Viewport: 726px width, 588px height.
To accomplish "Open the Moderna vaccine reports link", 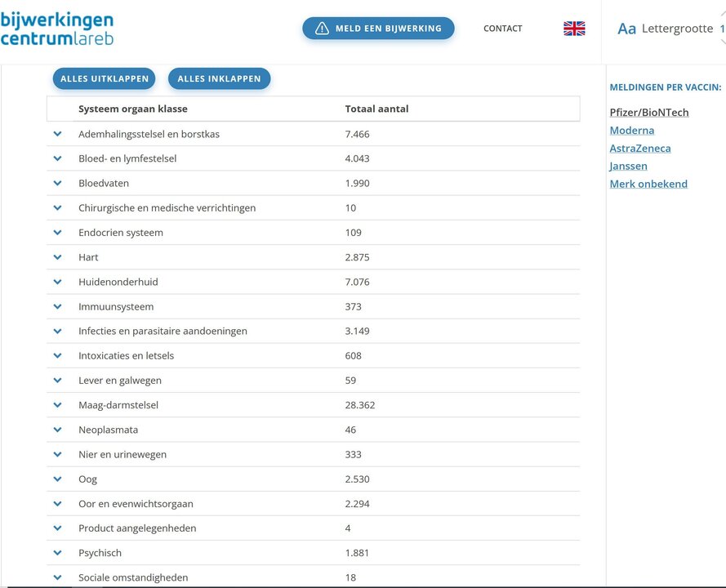I will point(631,131).
